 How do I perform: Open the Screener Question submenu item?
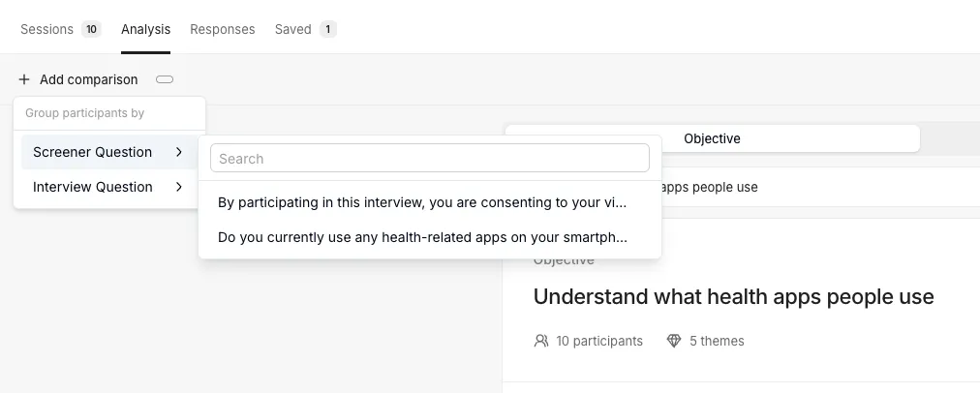109,152
